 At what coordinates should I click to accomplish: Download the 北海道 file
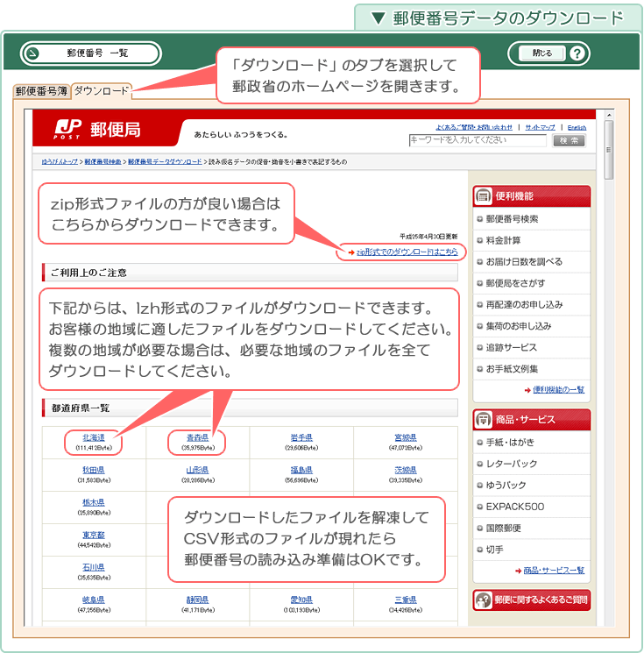tap(94, 437)
